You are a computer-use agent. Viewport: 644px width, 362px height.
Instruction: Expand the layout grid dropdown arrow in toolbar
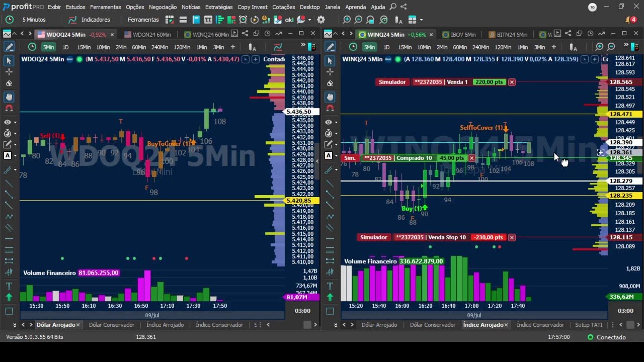click(x=421, y=20)
